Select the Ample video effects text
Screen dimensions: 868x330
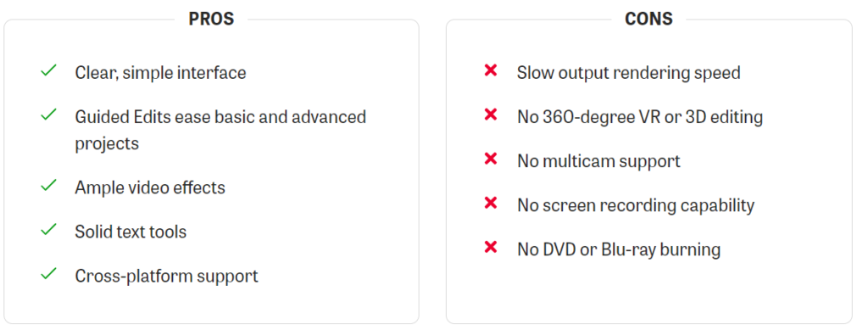coord(150,187)
